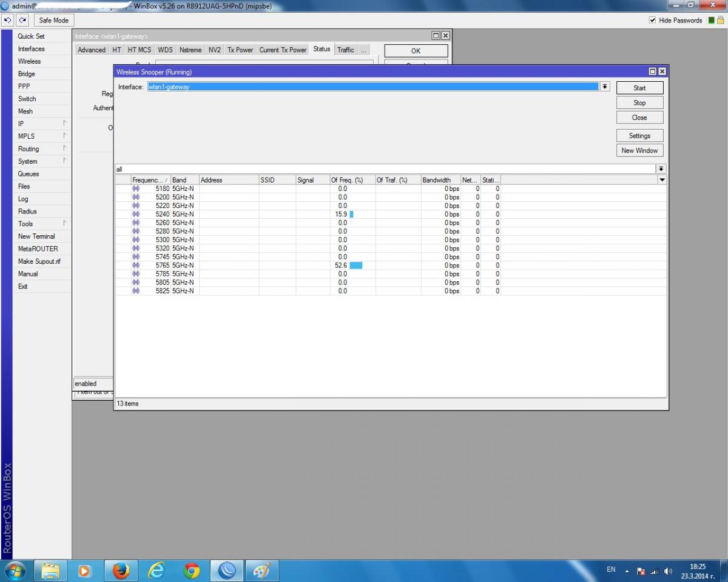728x582 pixels.
Task: Open the 'all' filter dropdown arrow
Action: pyautogui.click(x=661, y=169)
